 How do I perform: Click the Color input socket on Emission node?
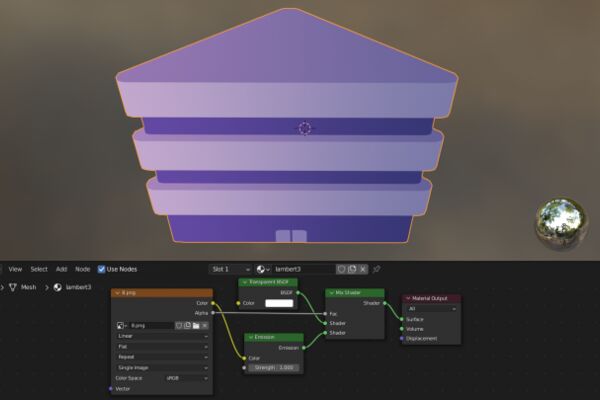244,358
